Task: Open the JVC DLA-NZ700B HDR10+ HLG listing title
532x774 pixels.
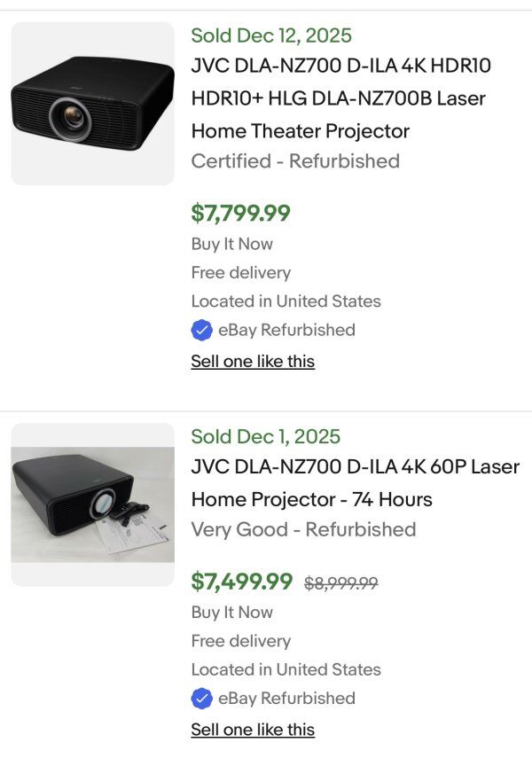Action: coord(341,98)
